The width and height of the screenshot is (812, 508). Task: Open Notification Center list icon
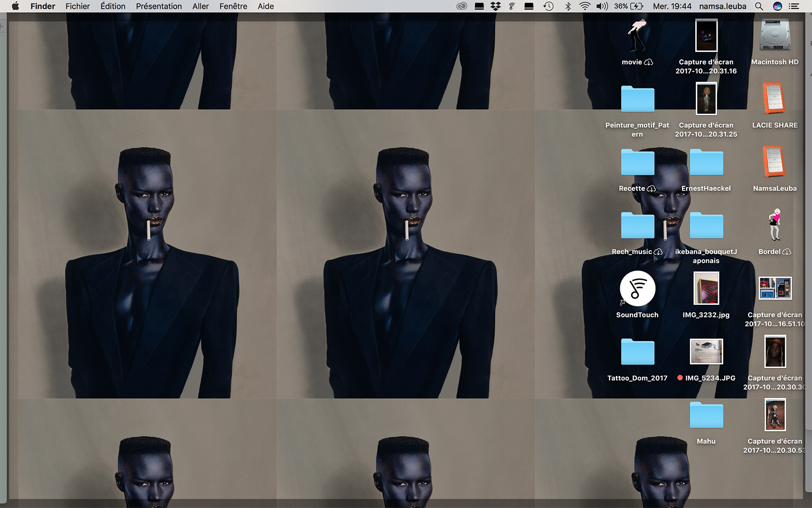coord(794,6)
